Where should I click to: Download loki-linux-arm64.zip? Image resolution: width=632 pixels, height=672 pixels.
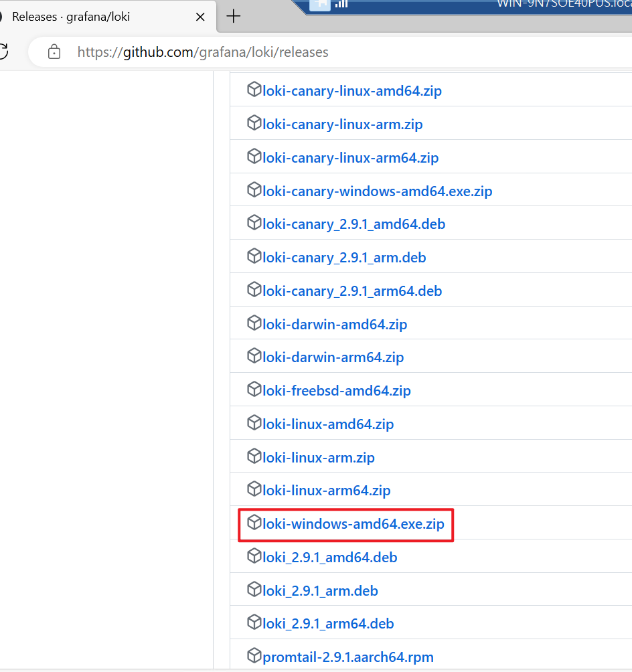[x=326, y=491]
